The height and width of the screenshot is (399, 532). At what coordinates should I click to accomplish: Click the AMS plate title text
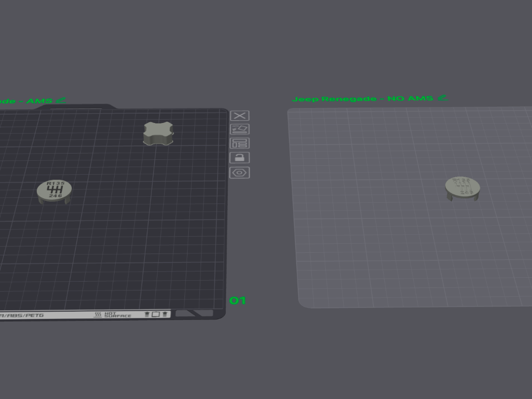[x=26, y=101]
